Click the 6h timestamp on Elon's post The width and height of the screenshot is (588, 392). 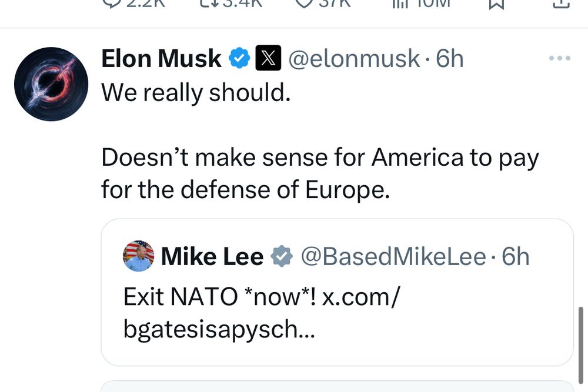pyautogui.click(x=450, y=59)
